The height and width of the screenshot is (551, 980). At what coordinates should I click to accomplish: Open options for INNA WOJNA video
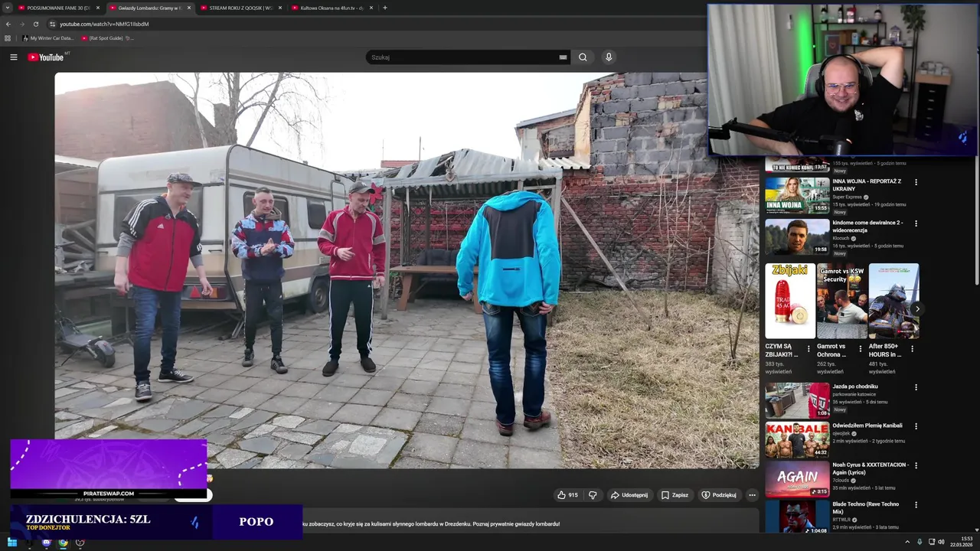point(916,182)
